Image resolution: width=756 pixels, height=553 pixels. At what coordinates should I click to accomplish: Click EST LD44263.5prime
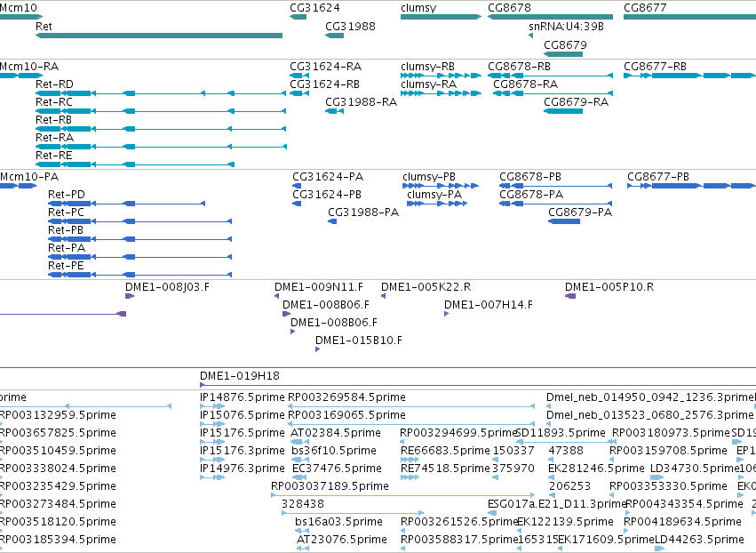[x=661, y=549]
